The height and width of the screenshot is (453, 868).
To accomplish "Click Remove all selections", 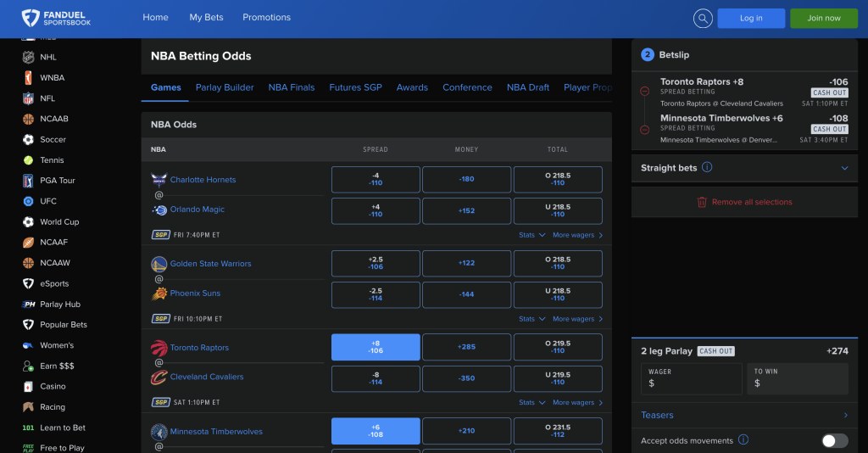I will [744, 202].
